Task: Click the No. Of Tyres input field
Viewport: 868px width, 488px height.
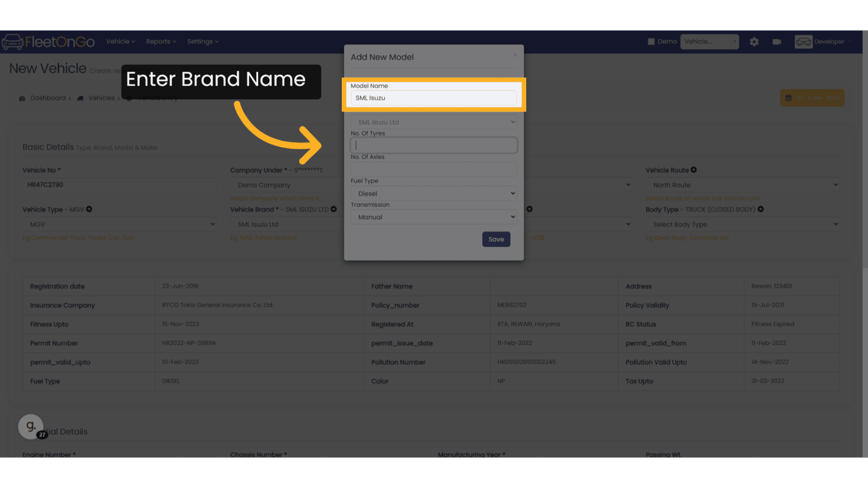Action: coord(434,145)
